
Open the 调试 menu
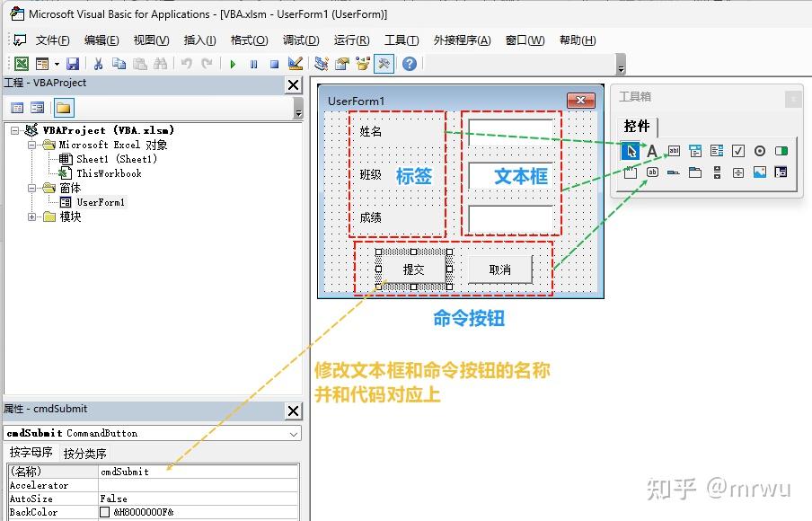click(301, 40)
